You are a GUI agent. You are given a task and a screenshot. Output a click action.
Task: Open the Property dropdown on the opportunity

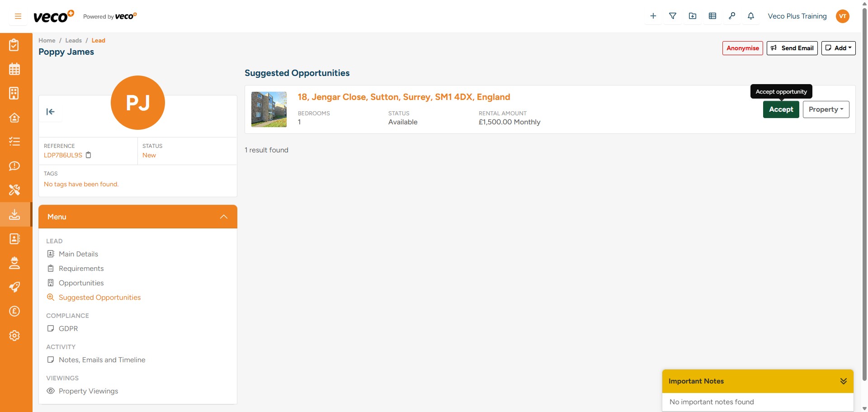(x=826, y=109)
